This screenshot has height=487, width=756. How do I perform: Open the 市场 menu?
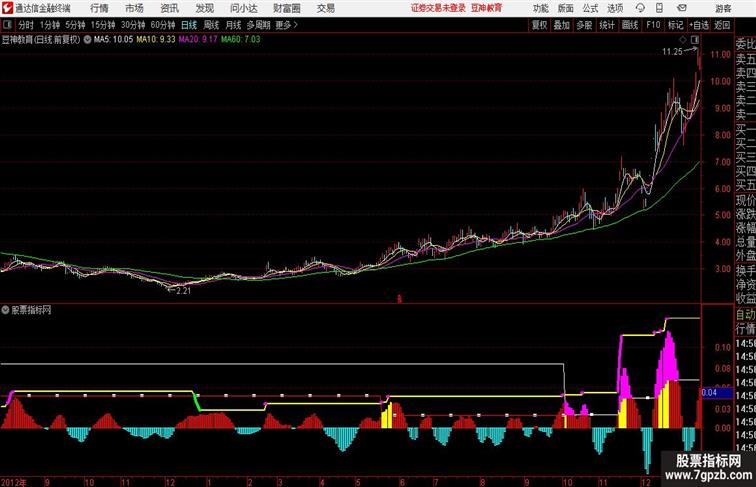pyautogui.click(x=134, y=8)
